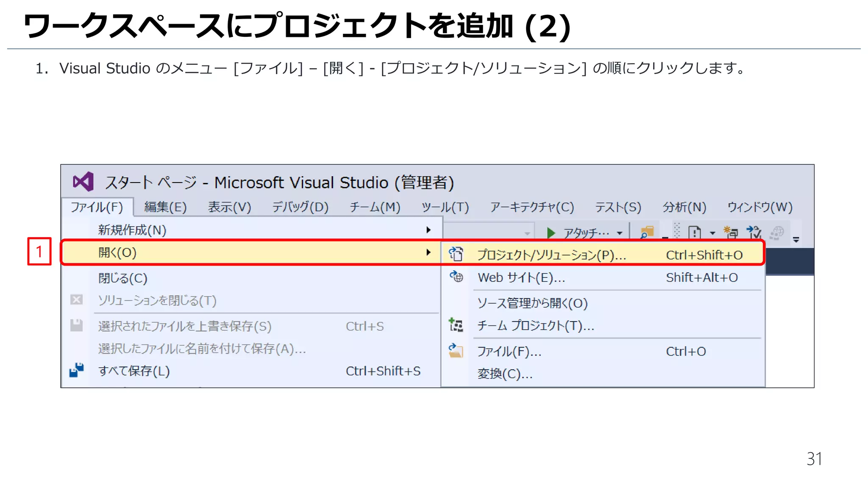Select 閉じる(C) menu entry

[252, 278]
